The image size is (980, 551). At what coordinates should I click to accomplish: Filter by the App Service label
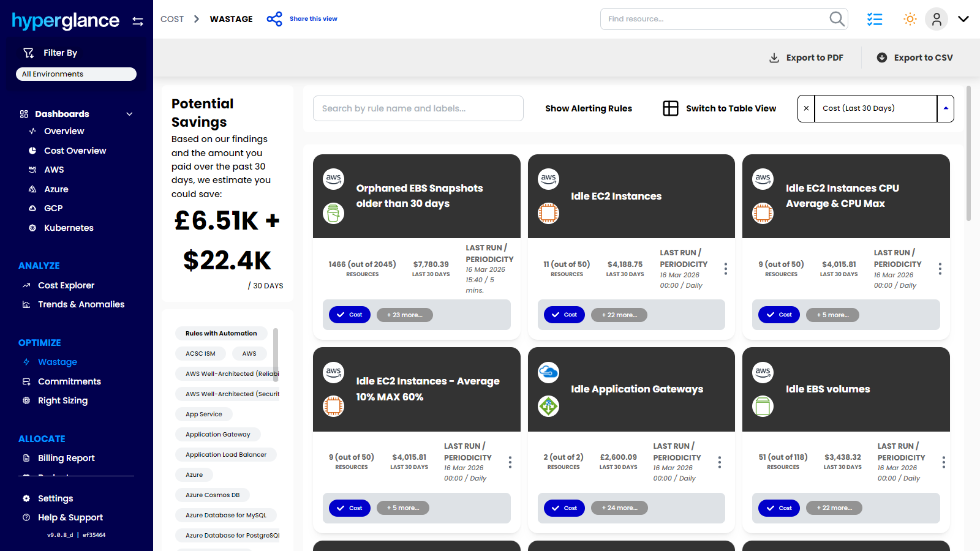(x=204, y=414)
